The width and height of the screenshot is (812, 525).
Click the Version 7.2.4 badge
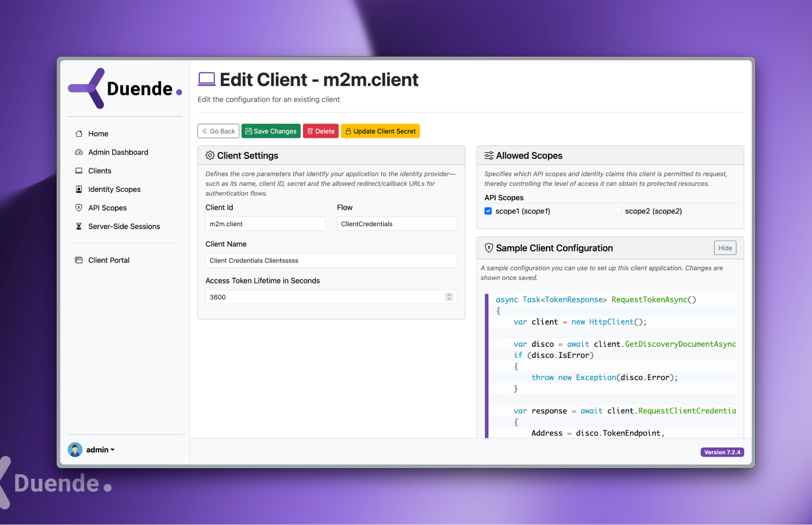click(x=722, y=452)
